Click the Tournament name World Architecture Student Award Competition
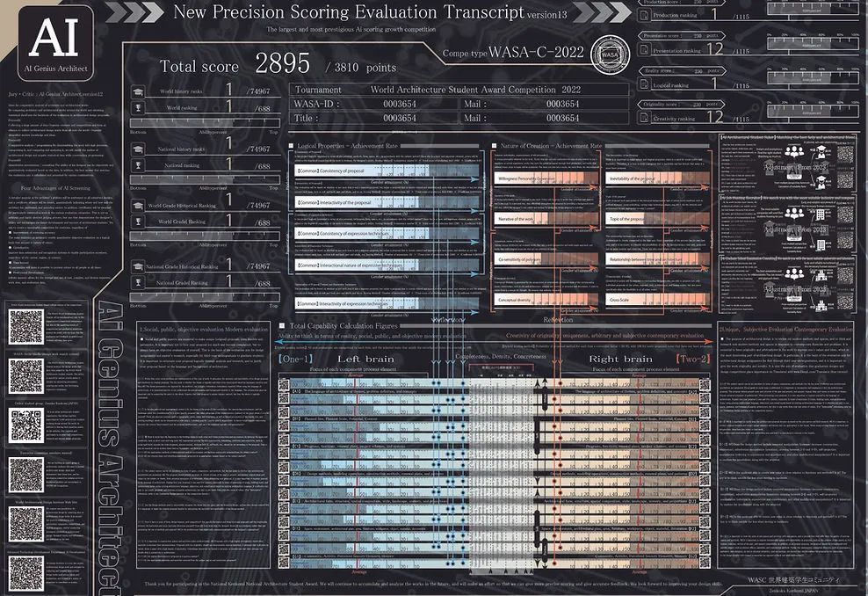868x596 pixels. [475, 90]
